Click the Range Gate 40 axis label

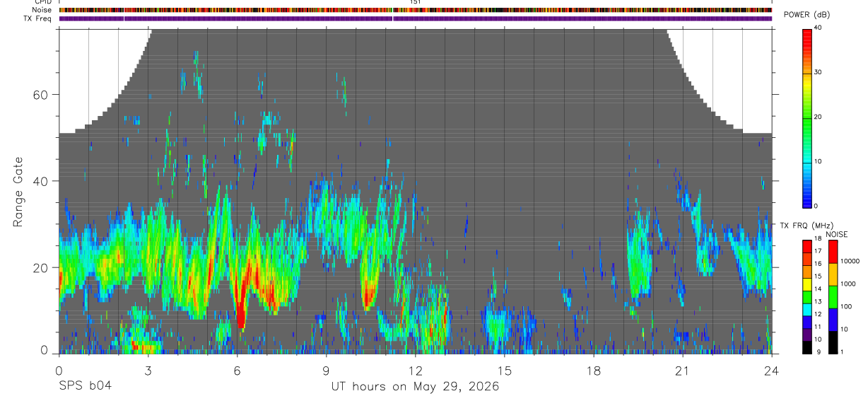[44, 181]
